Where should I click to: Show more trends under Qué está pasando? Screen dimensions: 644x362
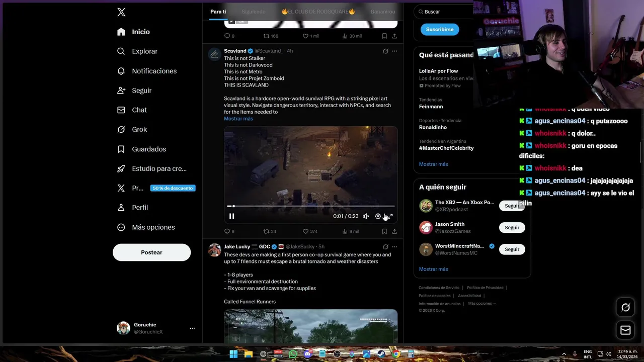[x=433, y=164]
